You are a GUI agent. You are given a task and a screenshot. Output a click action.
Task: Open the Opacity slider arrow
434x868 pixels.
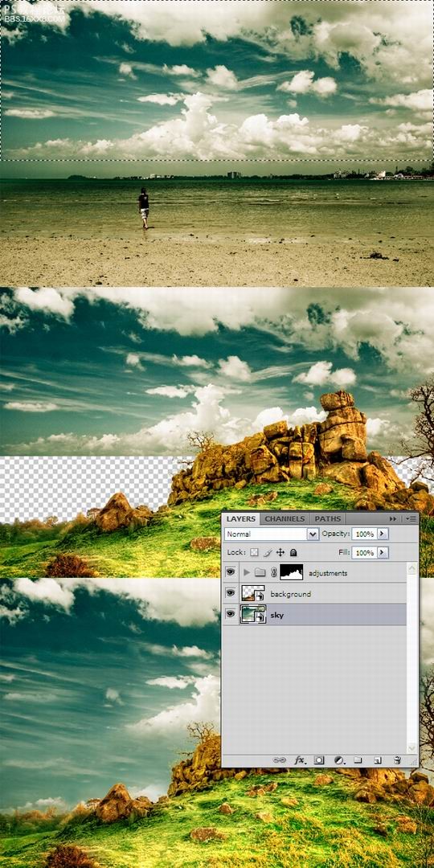click(x=383, y=534)
